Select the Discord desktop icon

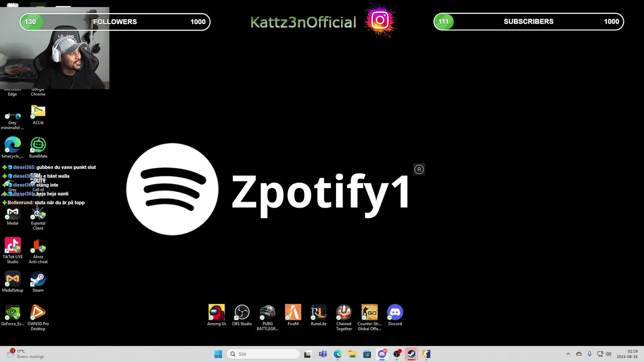[395, 315]
